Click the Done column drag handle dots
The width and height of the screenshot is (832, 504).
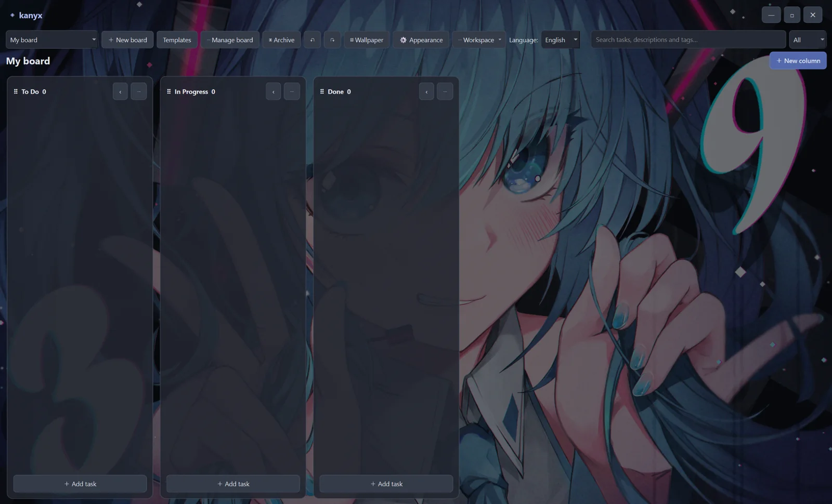point(322,91)
